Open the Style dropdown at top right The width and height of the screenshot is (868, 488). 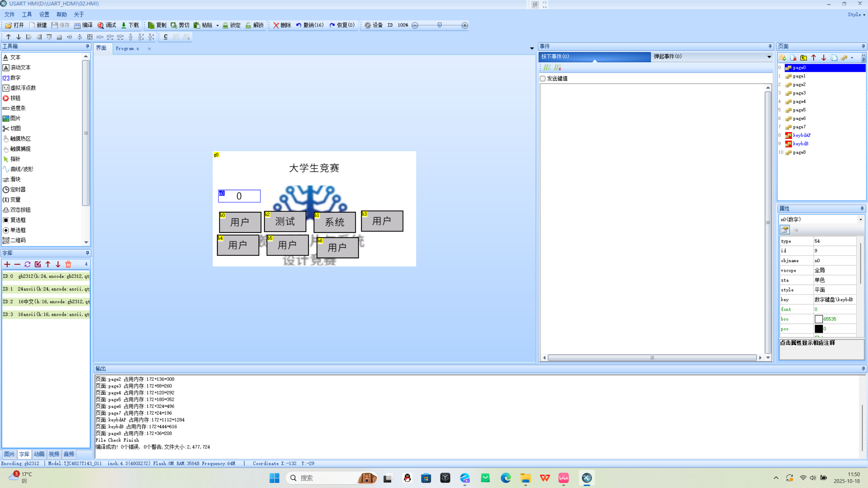[856, 15]
